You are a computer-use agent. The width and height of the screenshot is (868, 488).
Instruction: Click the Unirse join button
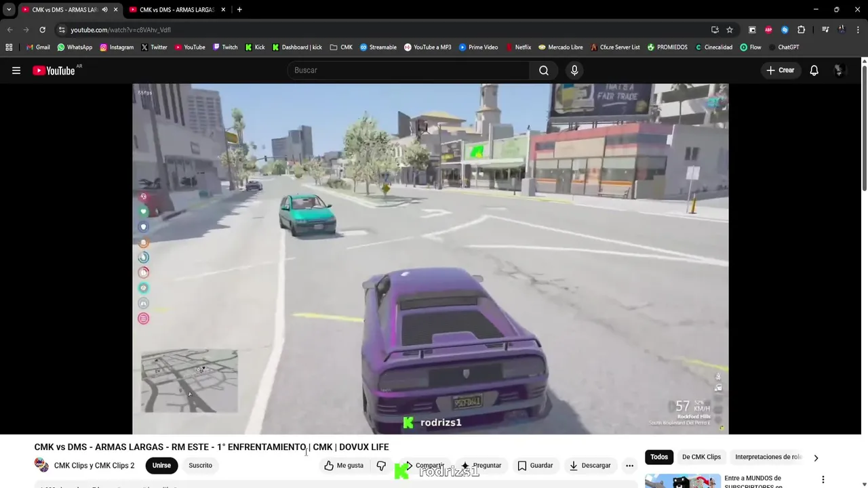click(x=161, y=466)
